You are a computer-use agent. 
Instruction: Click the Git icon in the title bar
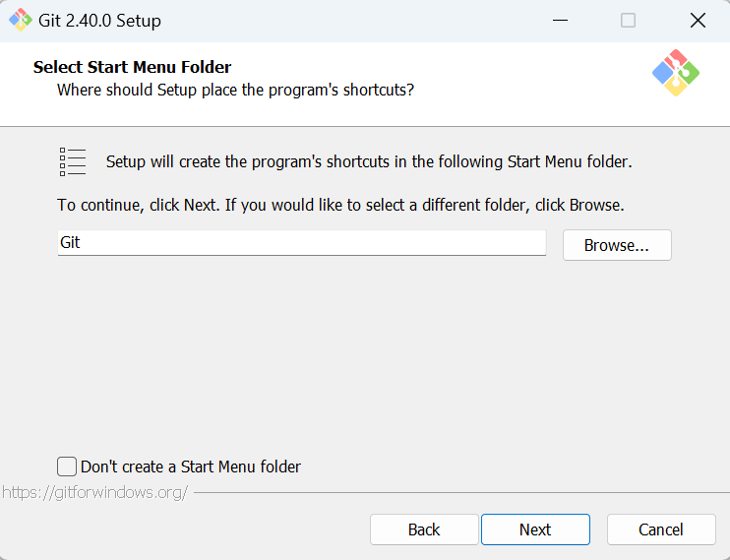point(21,20)
